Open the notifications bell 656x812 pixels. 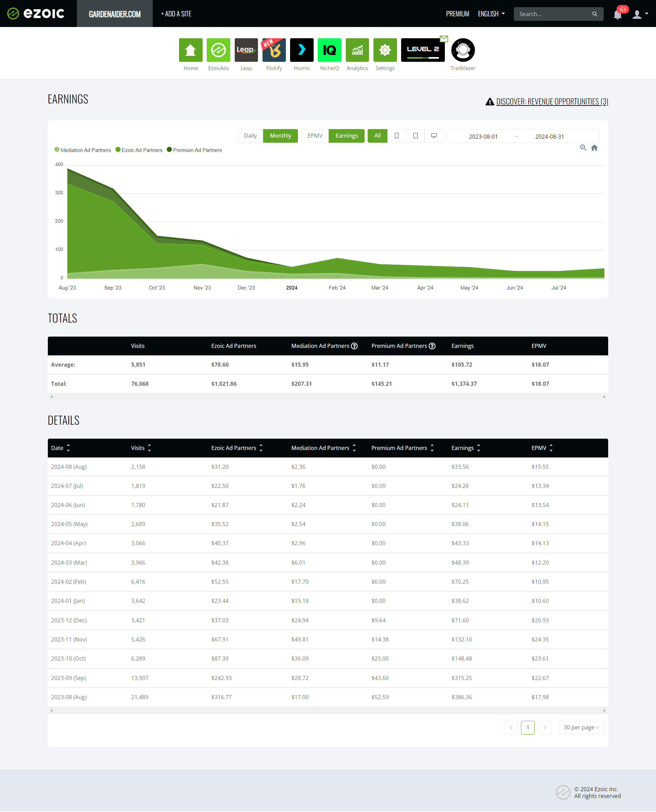pyautogui.click(x=617, y=15)
